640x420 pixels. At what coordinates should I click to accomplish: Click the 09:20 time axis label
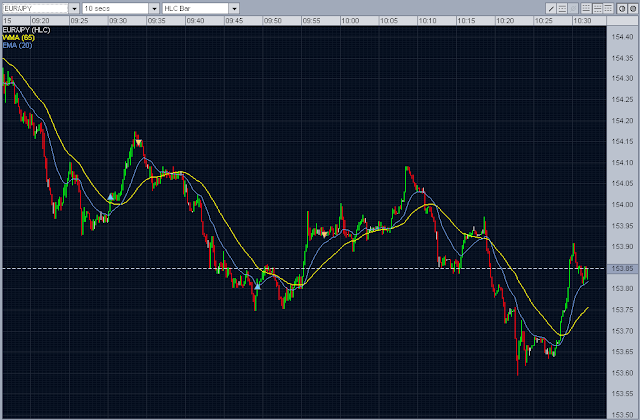tap(40, 21)
